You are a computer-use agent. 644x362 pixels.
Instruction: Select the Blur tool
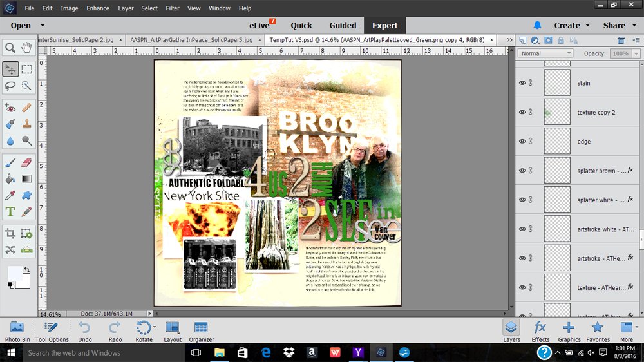(x=10, y=140)
